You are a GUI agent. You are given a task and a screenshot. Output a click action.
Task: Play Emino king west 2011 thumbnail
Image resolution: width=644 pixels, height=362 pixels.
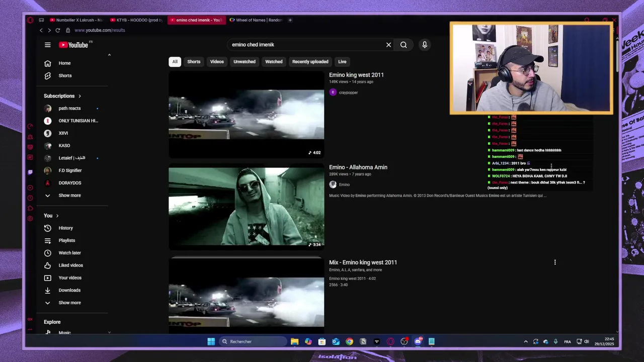tap(247, 115)
